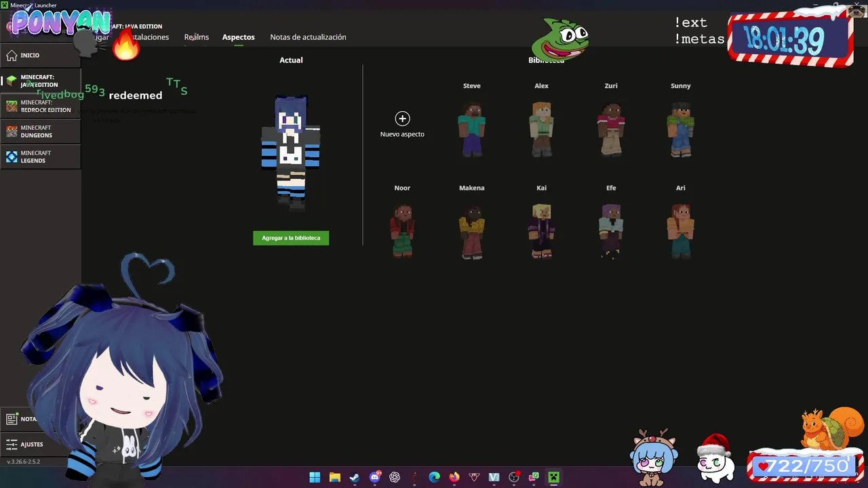868x488 pixels.
Task: Switch to Aspectos tab
Action: (239, 37)
